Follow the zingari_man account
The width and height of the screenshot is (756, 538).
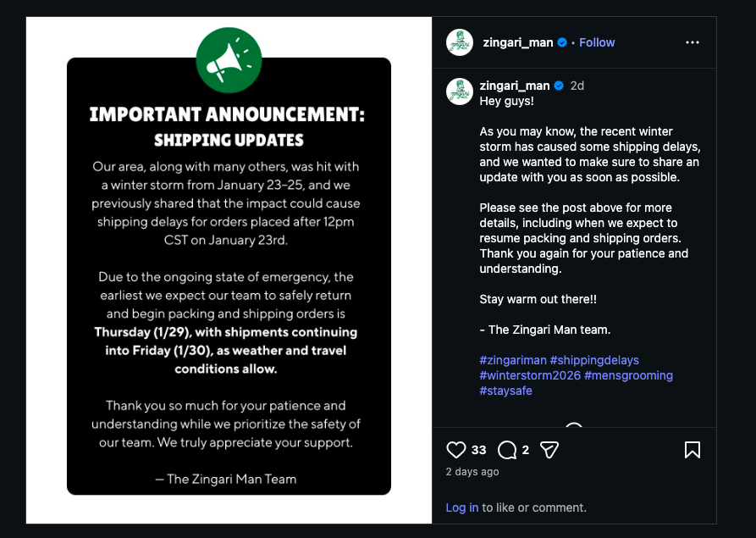[x=597, y=42]
